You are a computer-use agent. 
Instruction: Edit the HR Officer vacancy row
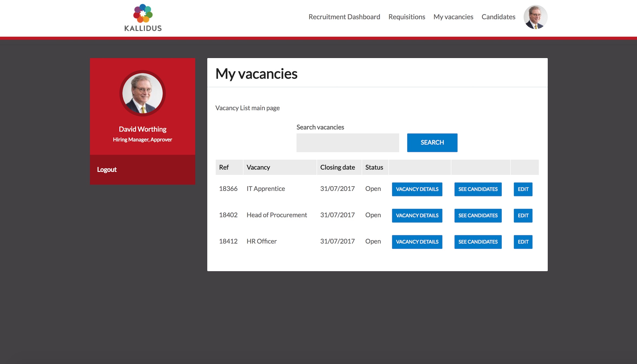(523, 242)
